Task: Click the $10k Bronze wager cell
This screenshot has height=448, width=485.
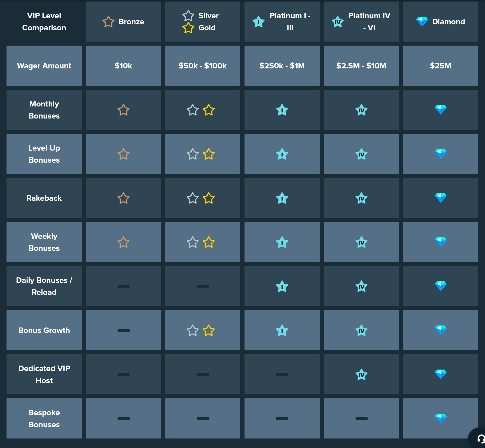Action: coord(123,66)
